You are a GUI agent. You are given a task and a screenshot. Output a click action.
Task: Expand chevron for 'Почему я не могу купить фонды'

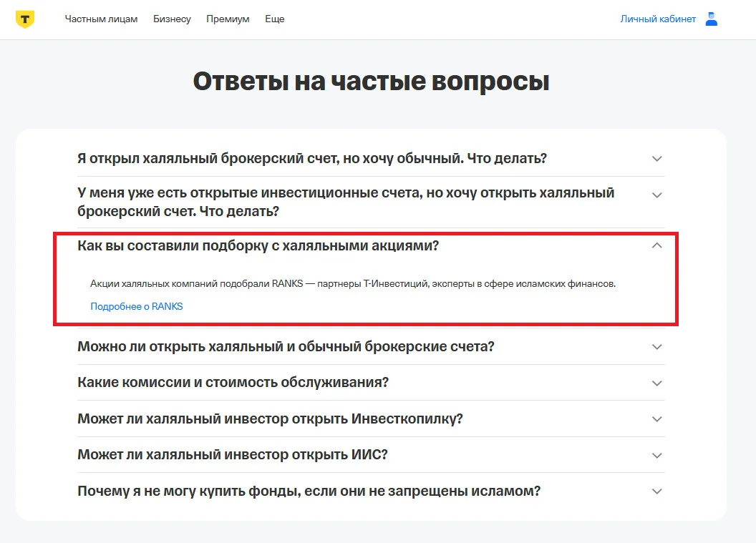coord(656,491)
